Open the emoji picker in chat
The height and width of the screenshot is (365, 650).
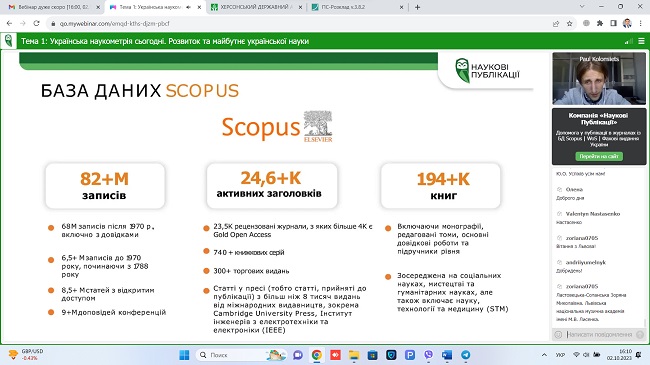pyautogui.click(x=558, y=334)
